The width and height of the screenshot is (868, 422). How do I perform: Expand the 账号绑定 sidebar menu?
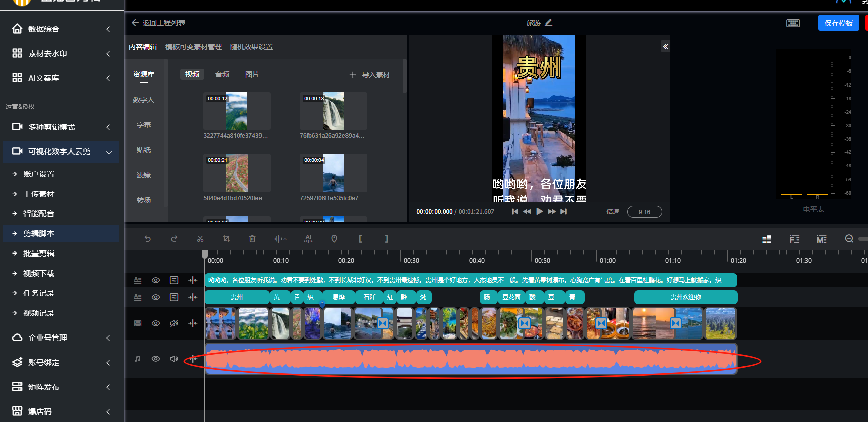(62, 362)
